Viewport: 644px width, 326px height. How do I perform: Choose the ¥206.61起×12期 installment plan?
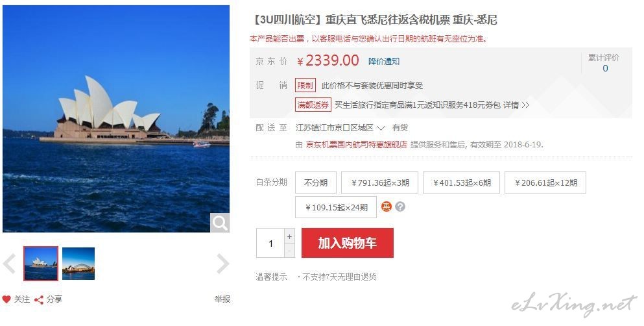(545, 182)
